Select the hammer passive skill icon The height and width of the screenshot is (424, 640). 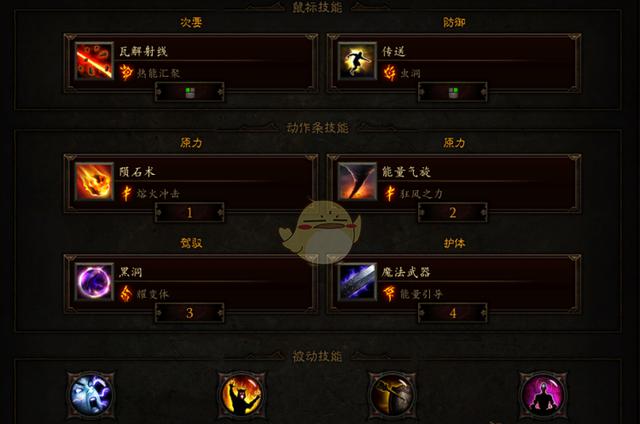pos(392,395)
